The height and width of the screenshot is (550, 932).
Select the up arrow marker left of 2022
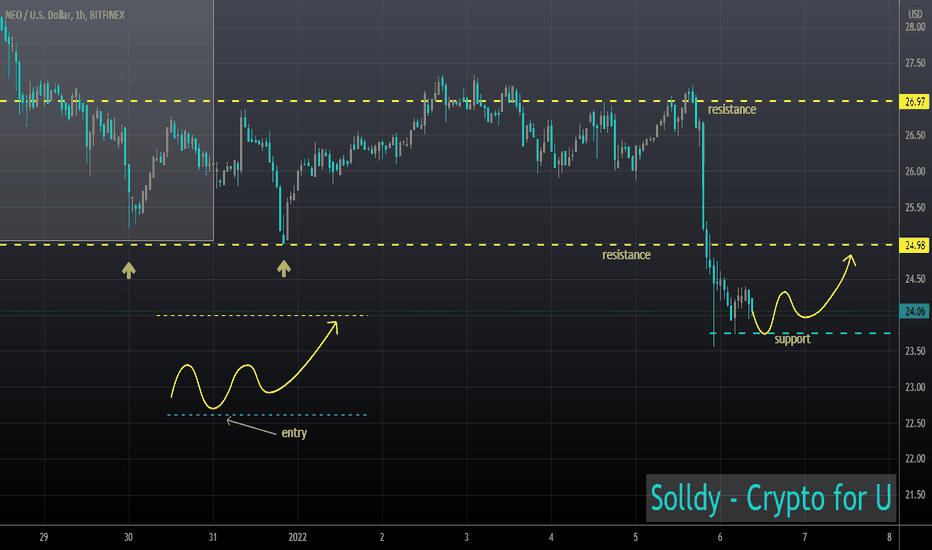284,269
